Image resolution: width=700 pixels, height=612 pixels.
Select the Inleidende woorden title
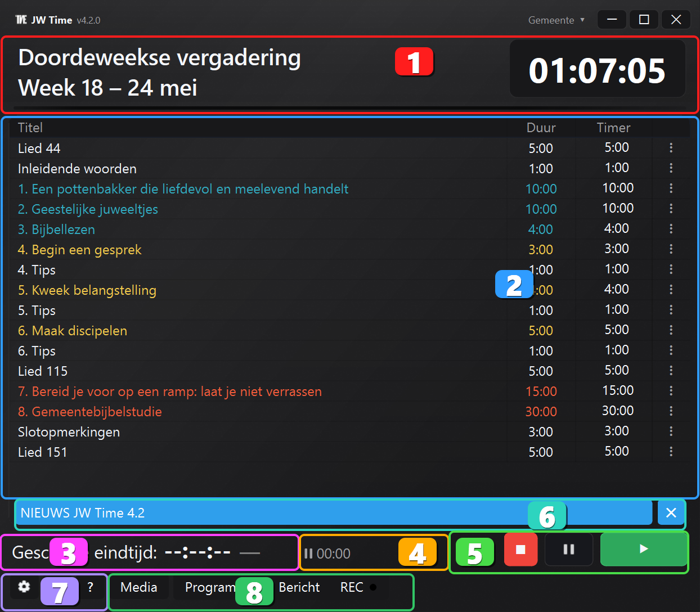(x=77, y=169)
